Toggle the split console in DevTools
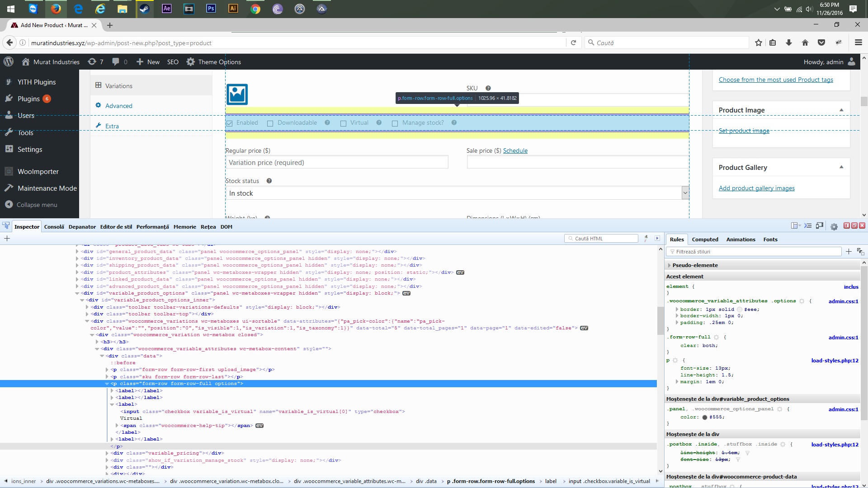The height and width of the screenshot is (488, 868). click(808, 226)
